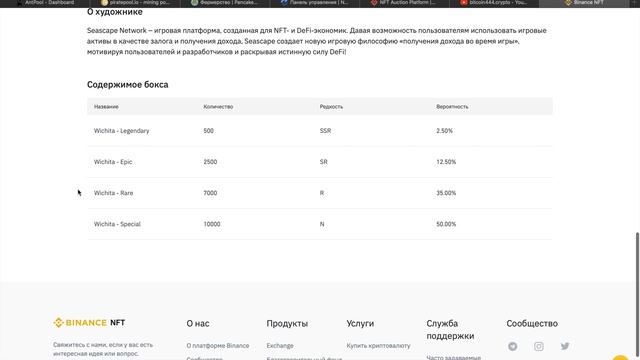
Task: Select the Wichita - Special name cell
Action: point(117,224)
